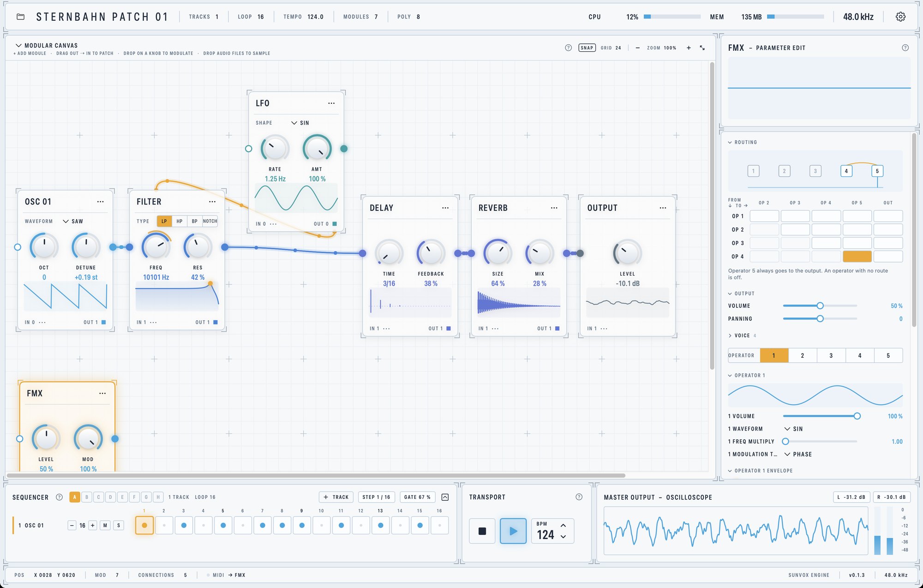The image size is (923, 588).
Task: Select the HP filter type
Action: [180, 221]
